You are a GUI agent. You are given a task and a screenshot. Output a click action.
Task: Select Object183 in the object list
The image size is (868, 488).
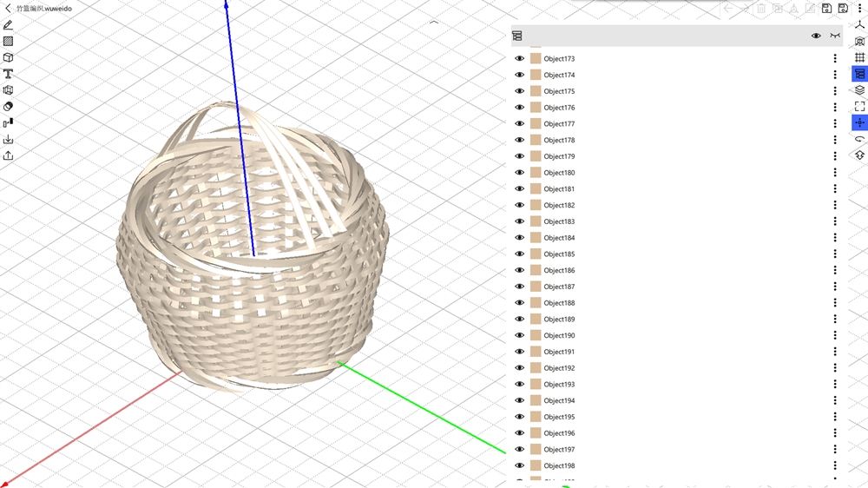click(559, 221)
